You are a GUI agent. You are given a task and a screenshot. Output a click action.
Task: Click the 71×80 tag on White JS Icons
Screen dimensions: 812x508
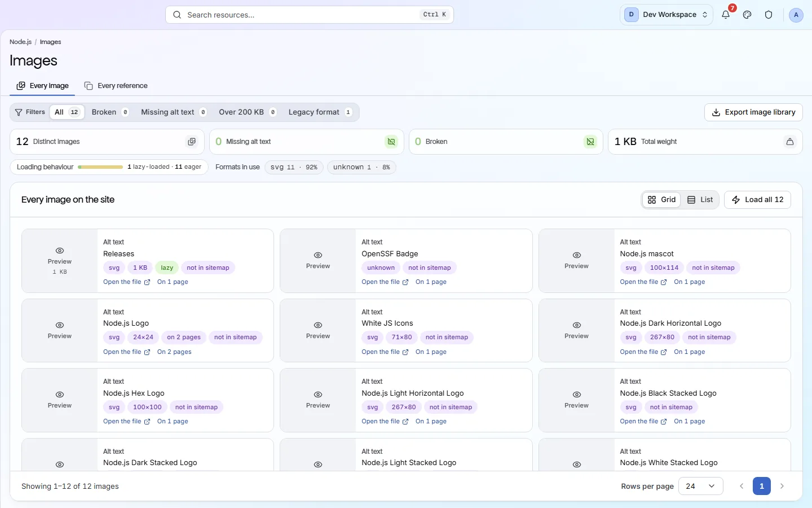tap(402, 338)
